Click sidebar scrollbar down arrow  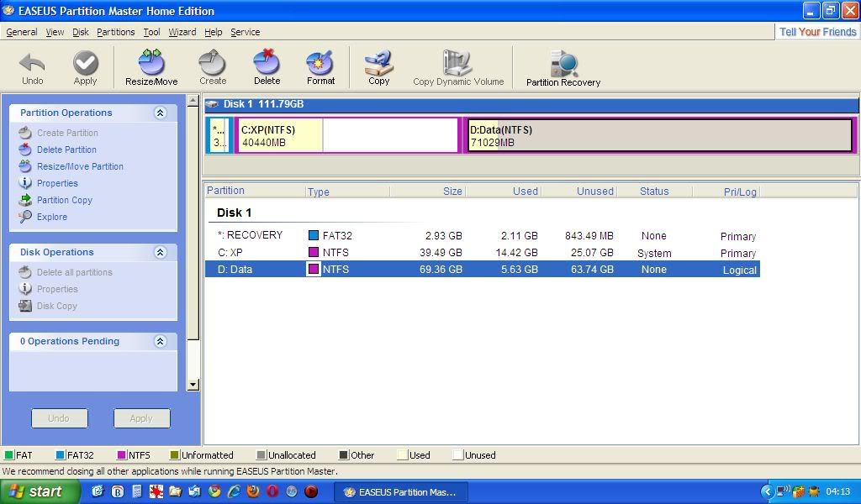[x=193, y=385]
